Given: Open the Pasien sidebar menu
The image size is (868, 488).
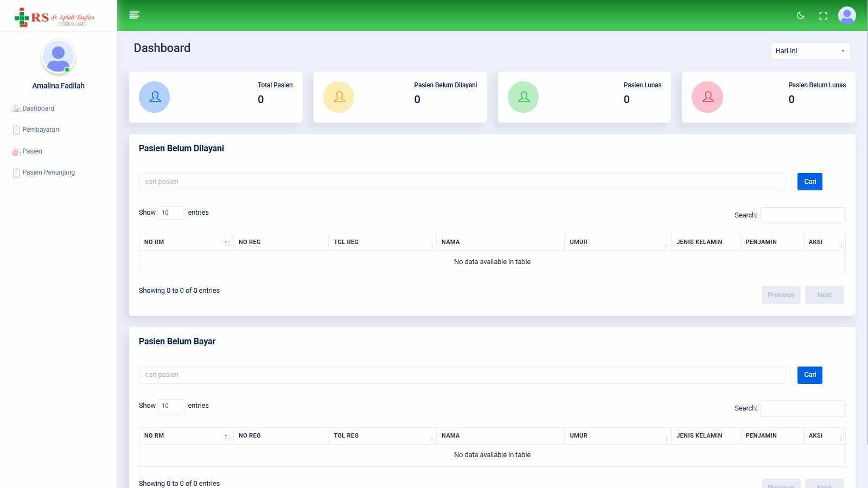Looking at the screenshot, I should pyautogui.click(x=27, y=151).
